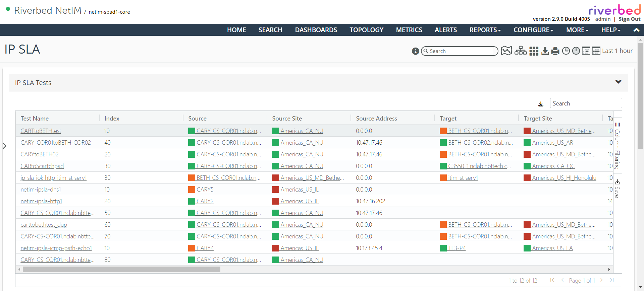Click the printer icon

(555, 51)
